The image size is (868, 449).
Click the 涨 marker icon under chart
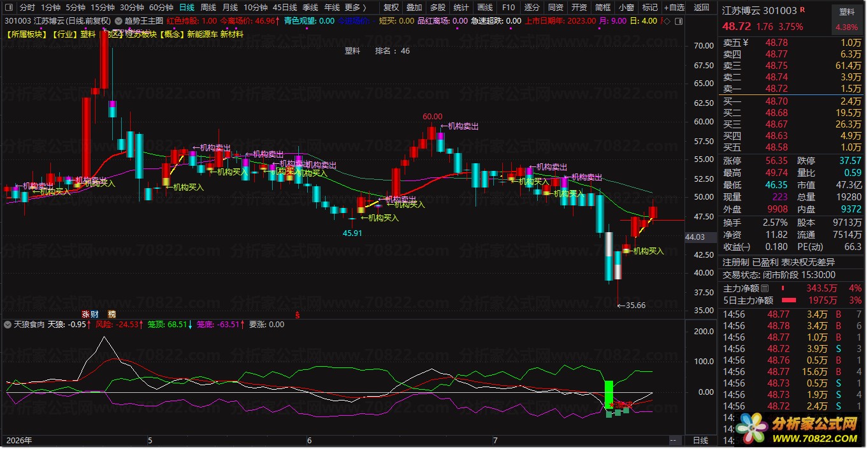pyautogui.click(x=85, y=314)
